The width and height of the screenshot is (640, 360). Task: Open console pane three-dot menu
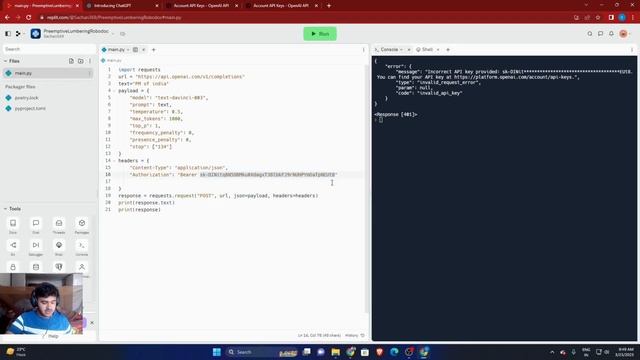click(x=632, y=49)
